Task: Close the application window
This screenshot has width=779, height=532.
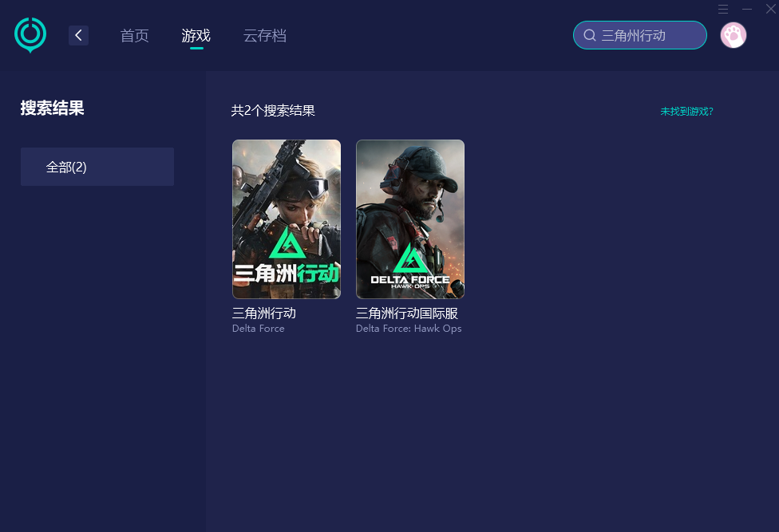Action: (770, 9)
